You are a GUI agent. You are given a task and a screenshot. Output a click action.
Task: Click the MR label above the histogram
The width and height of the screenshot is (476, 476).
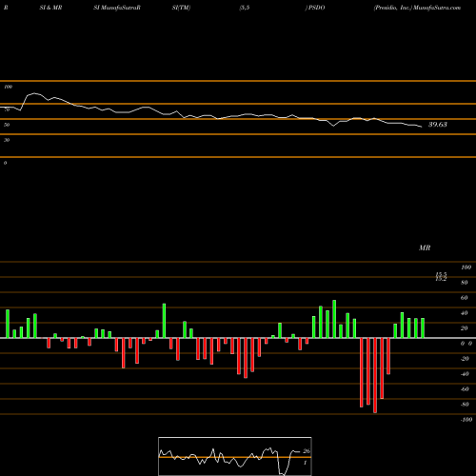pos(425,248)
